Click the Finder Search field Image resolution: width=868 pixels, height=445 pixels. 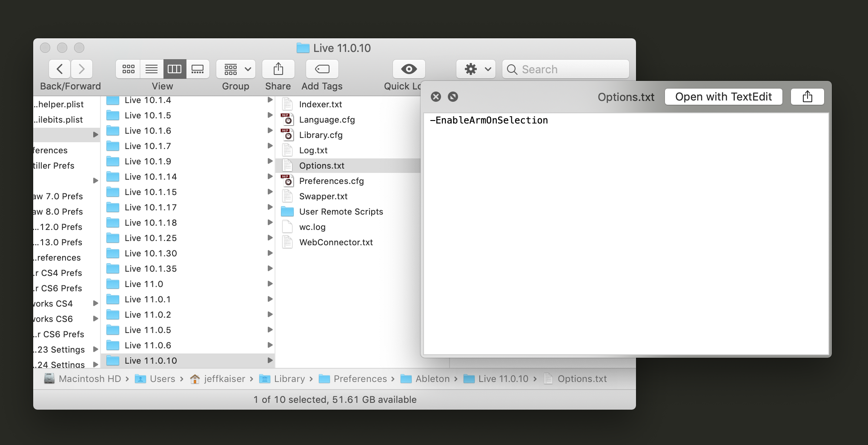(566, 69)
